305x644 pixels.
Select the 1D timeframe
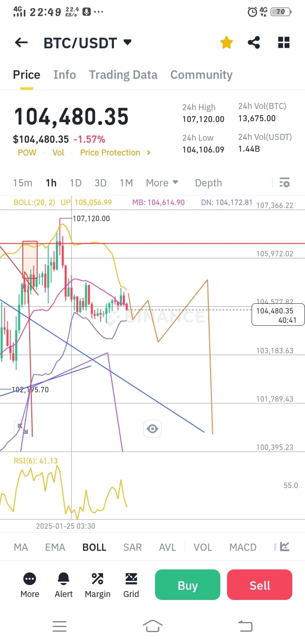(75, 183)
